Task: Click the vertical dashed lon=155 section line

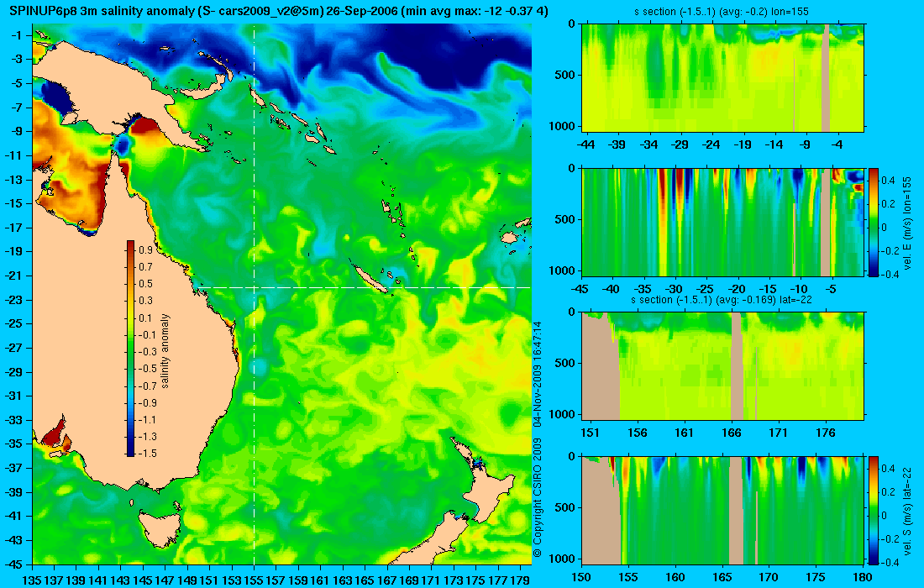Action: click(254, 294)
